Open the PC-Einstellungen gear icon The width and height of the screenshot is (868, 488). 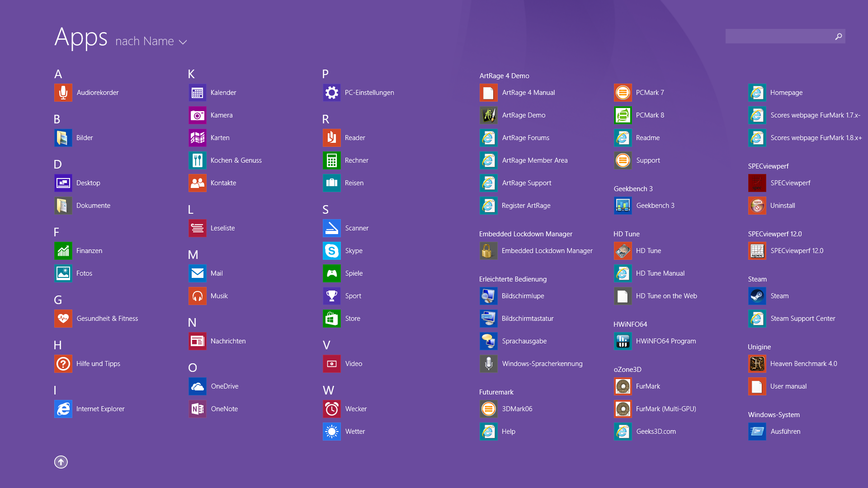pyautogui.click(x=331, y=93)
